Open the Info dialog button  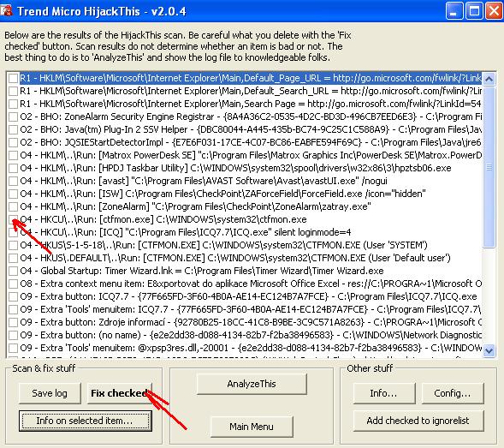click(x=384, y=393)
